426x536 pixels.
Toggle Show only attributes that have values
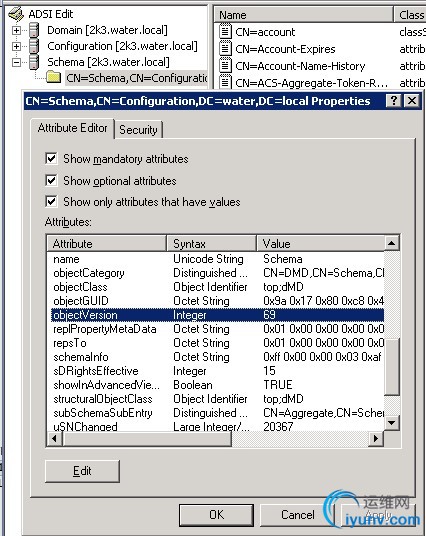[51, 201]
